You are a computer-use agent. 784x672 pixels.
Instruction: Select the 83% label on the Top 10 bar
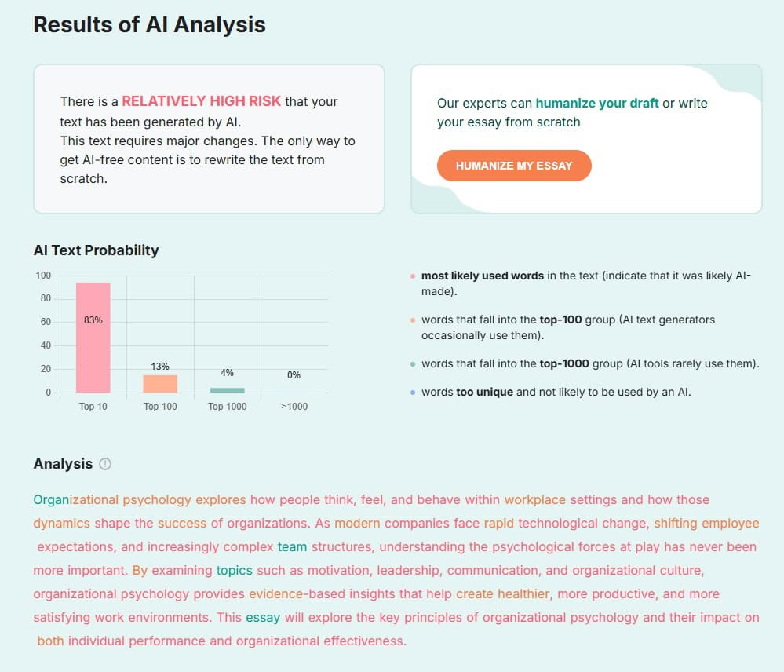93,320
